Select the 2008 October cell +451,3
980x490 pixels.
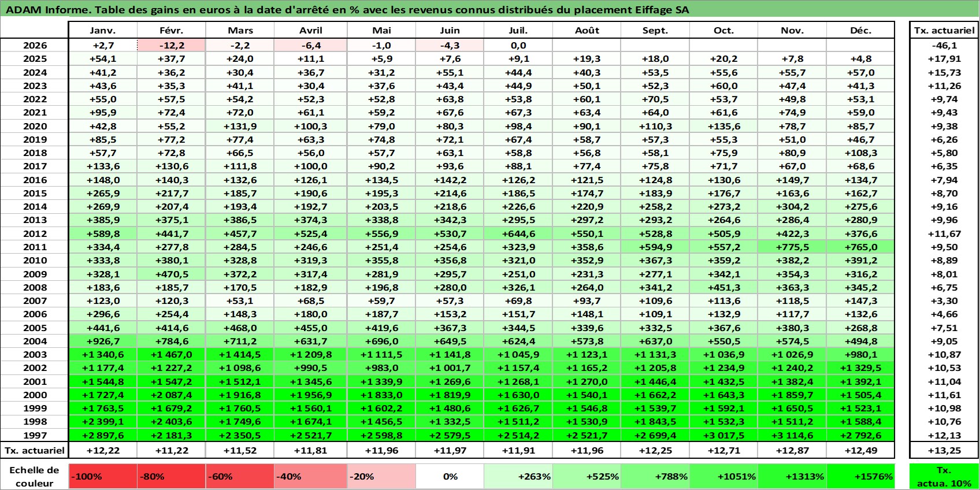click(723, 287)
